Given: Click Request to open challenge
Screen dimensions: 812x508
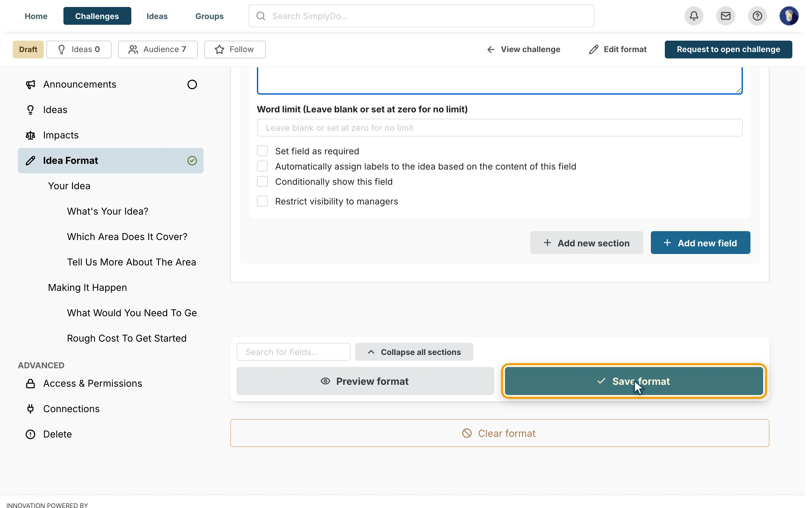Looking at the screenshot, I should point(728,50).
